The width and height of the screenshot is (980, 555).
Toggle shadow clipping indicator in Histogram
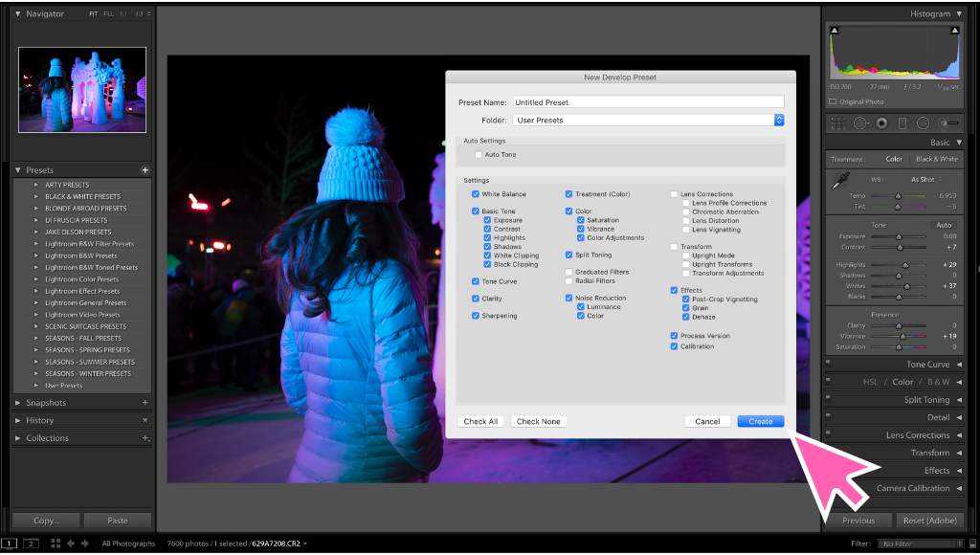(x=835, y=31)
